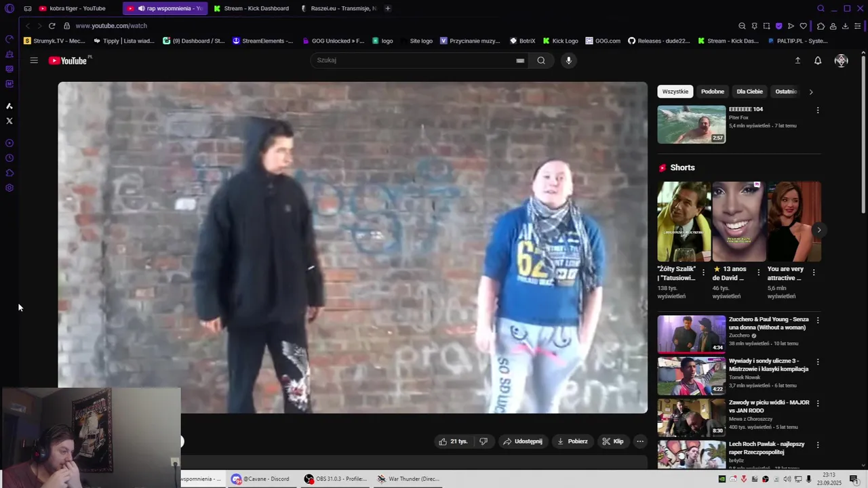Open browser downloads icon in toolbar
The image size is (868, 488).
click(845, 26)
